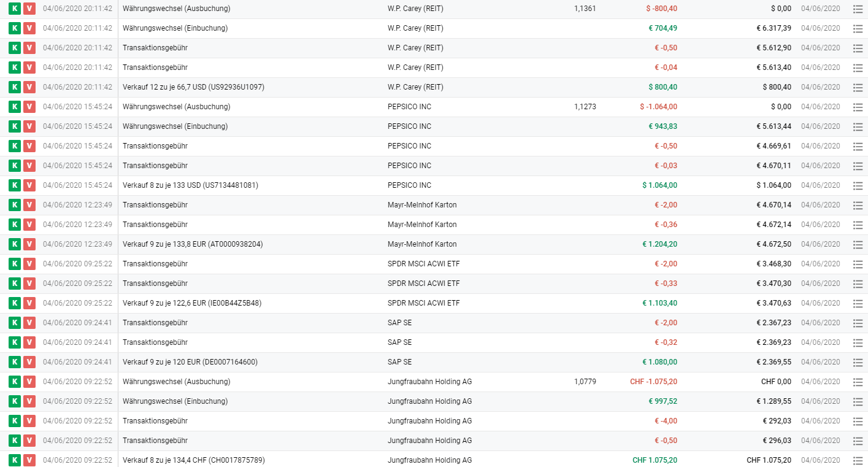Click K icon on SAP SE Verkauf 9 row

tap(15, 362)
